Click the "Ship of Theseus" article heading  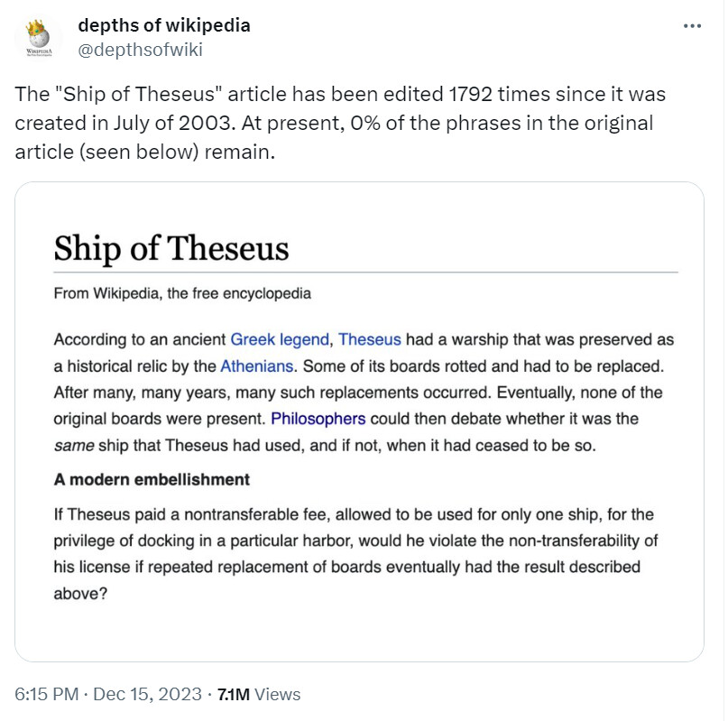pyautogui.click(x=171, y=248)
